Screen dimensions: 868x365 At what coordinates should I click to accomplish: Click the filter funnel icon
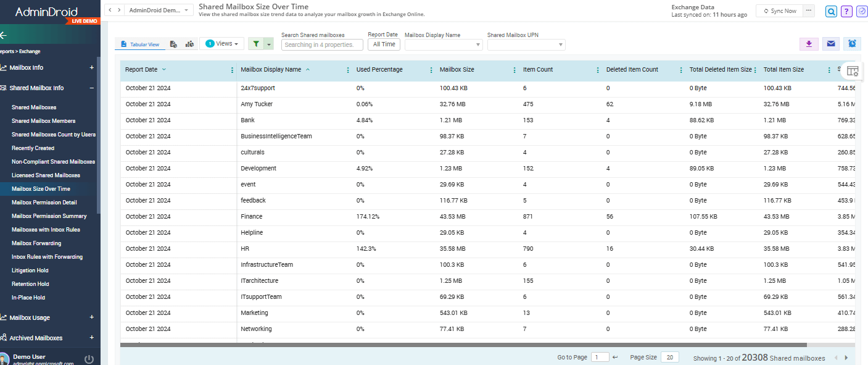tap(256, 44)
